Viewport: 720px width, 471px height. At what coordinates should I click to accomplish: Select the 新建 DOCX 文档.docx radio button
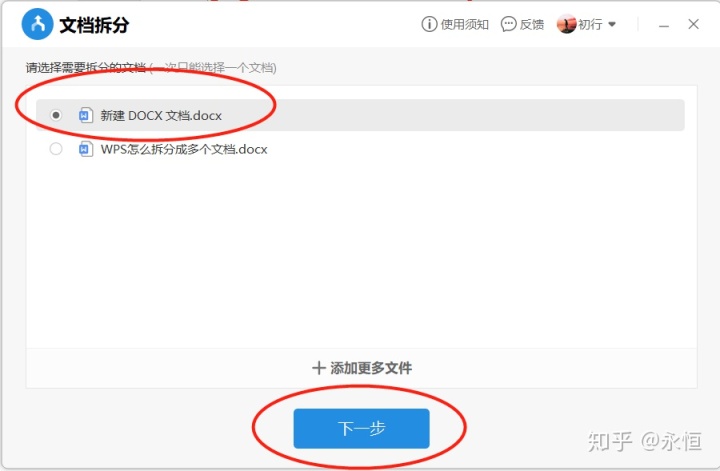[56, 115]
